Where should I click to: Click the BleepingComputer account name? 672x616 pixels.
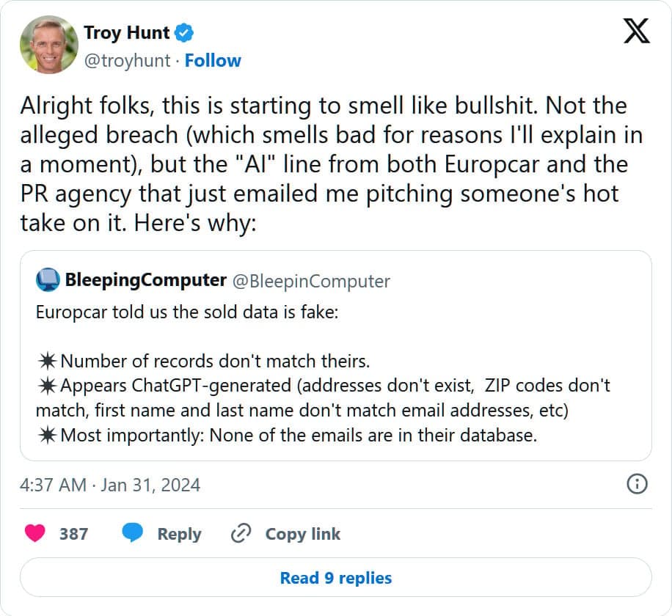[145, 280]
